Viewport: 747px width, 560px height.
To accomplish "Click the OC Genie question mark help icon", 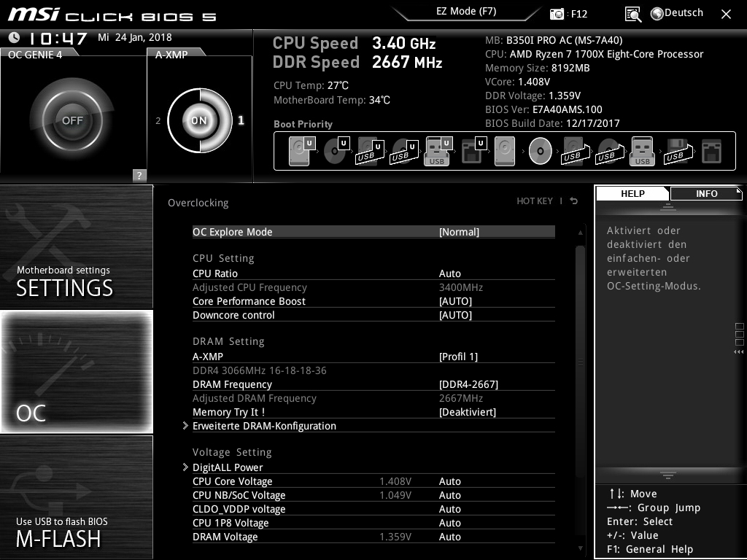I will (139, 175).
